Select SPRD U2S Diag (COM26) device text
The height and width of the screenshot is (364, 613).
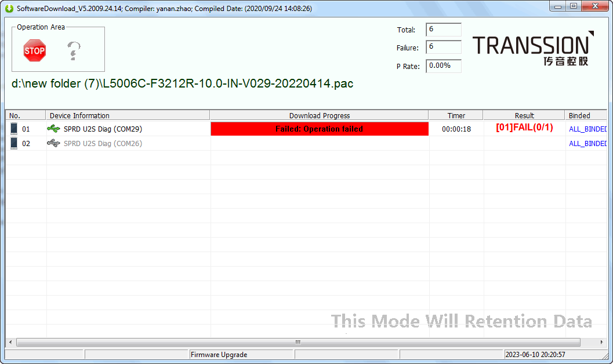[x=103, y=143]
